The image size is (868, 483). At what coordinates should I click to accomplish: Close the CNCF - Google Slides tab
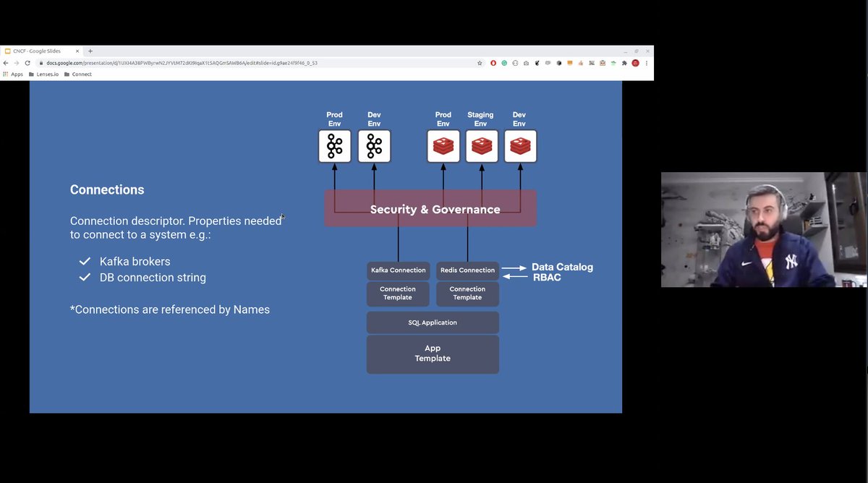click(77, 51)
